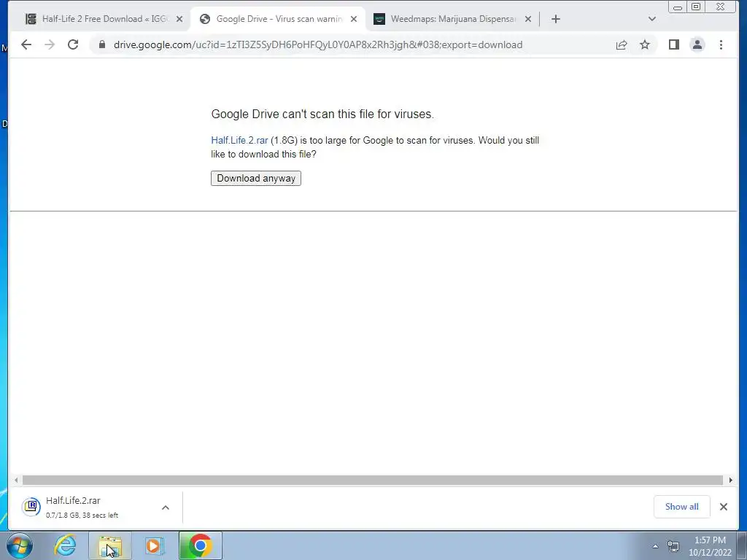Screen dimensions: 747x560
Task: Open the network status tray icon
Action: click(x=673, y=546)
